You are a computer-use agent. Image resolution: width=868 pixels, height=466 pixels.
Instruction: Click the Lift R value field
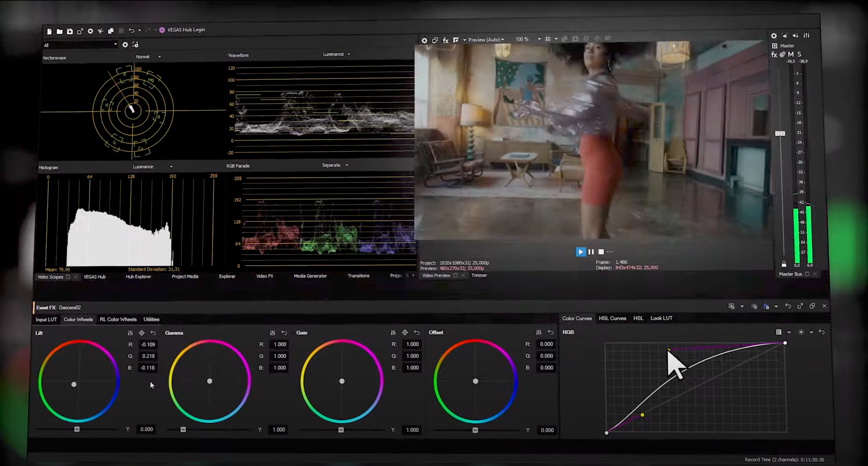tap(148, 345)
